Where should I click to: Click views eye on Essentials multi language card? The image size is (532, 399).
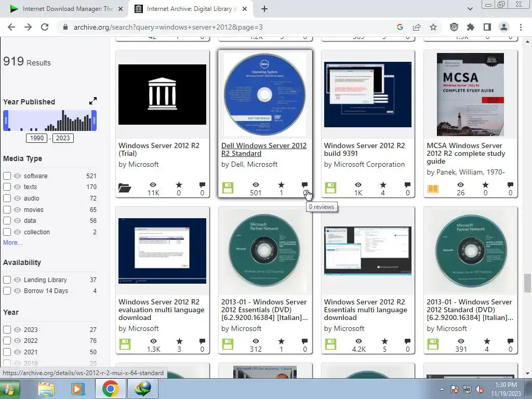tap(358, 341)
